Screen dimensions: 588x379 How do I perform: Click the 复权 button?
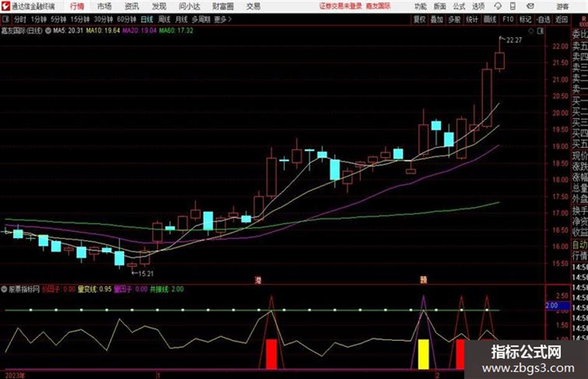click(419, 19)
